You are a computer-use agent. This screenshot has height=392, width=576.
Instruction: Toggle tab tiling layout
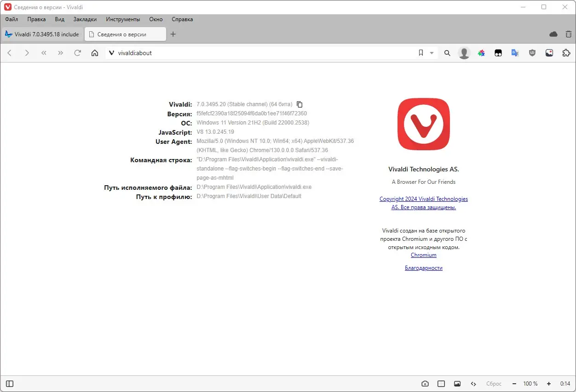441,383
